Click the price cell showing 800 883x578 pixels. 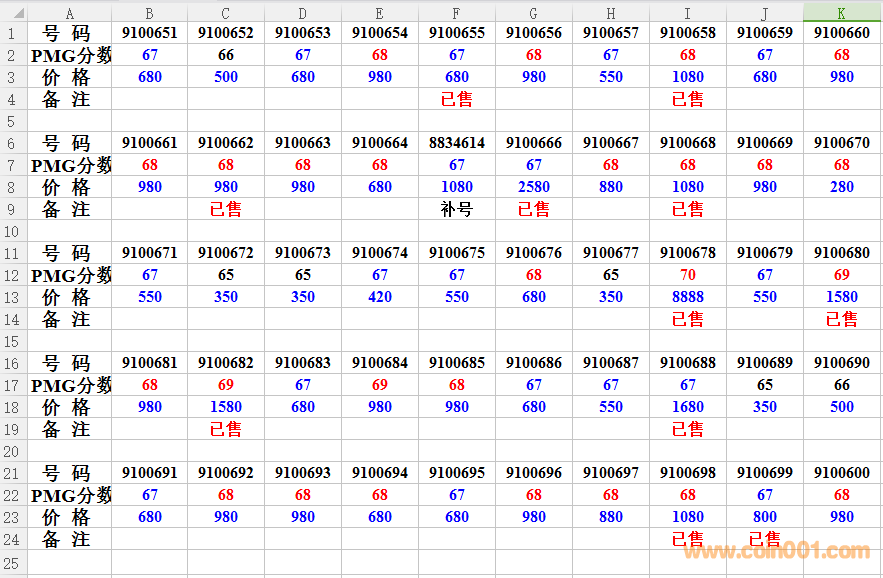coord(765,517)
